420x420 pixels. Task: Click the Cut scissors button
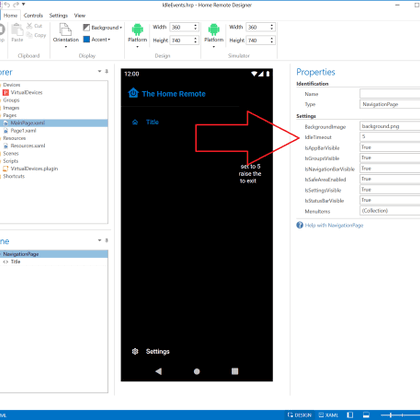point(34,26)
